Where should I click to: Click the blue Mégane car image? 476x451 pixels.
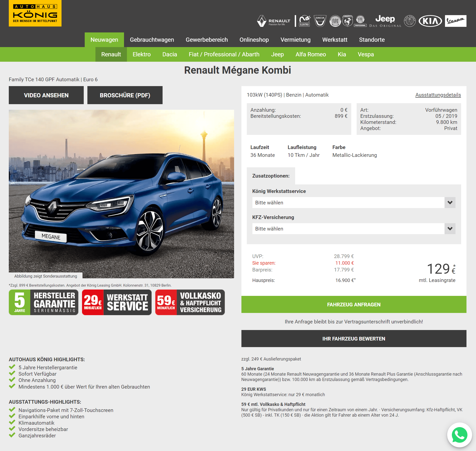(x=121, y=194)
